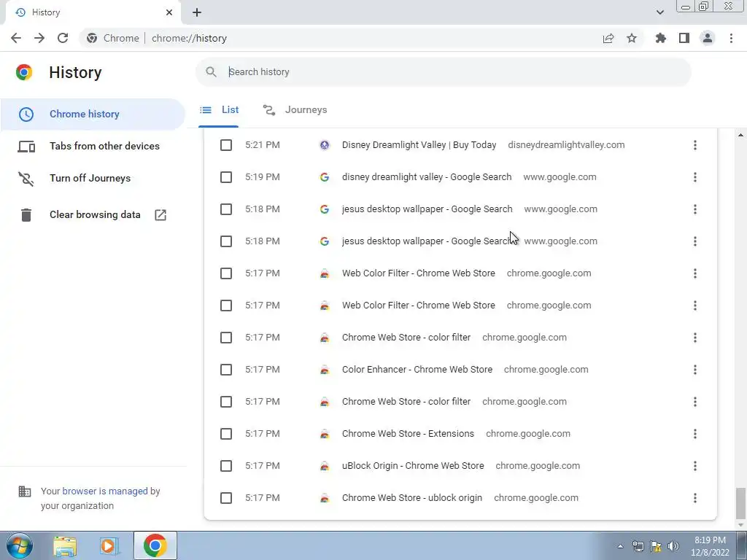Open Tabs from other devices
The image size is (747, 560).
point(93,146)
